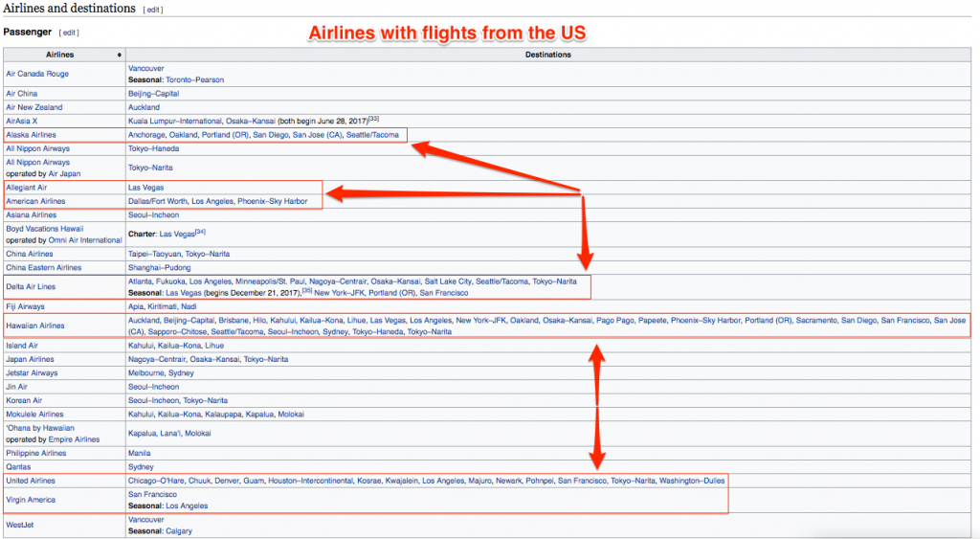
Task: Select the Anchorage destination link
Action: (148, 135)
